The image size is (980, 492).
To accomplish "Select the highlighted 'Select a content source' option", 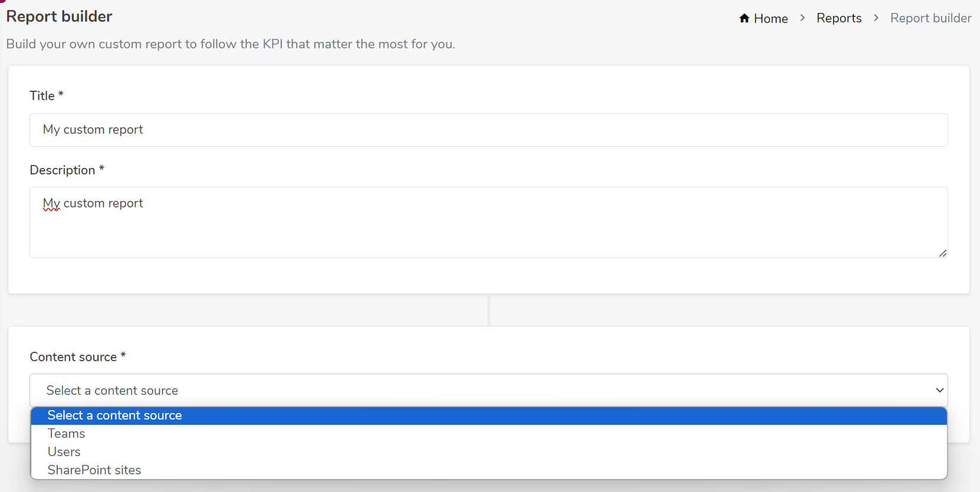I will point(489,415).
